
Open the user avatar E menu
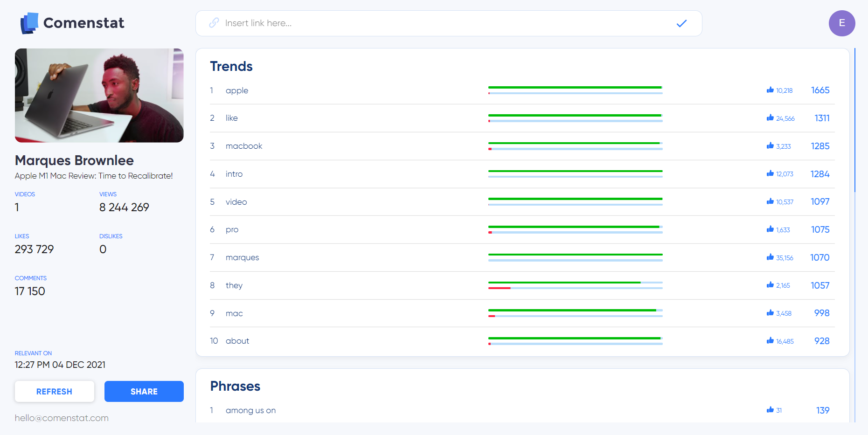pos(842,23)
